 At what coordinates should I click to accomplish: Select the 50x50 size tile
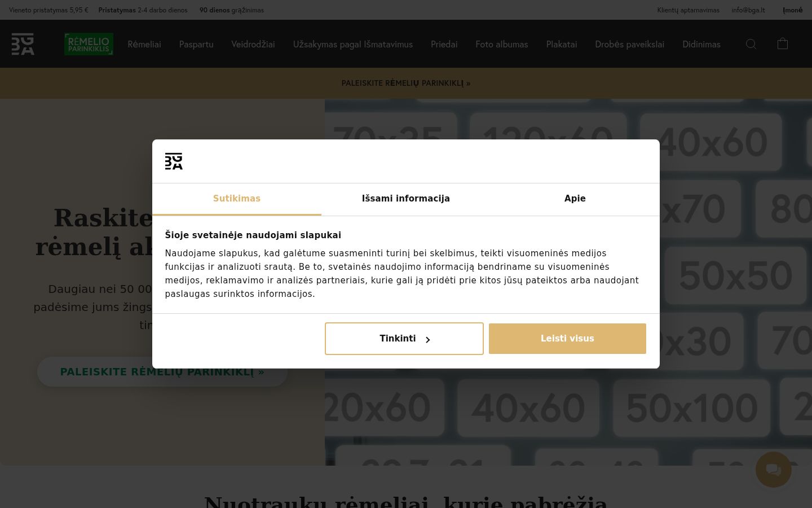point(735,275)
